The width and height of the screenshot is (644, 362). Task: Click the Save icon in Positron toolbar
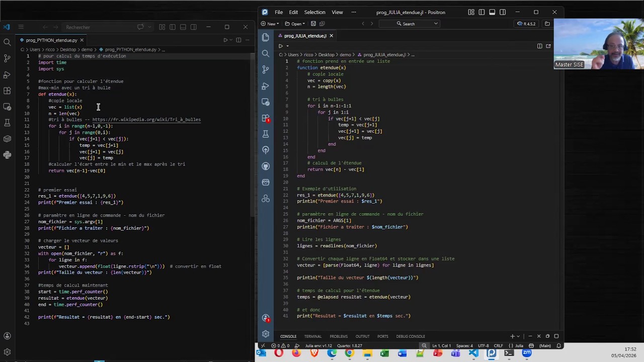pyautogui.click(x=313, y=24)
